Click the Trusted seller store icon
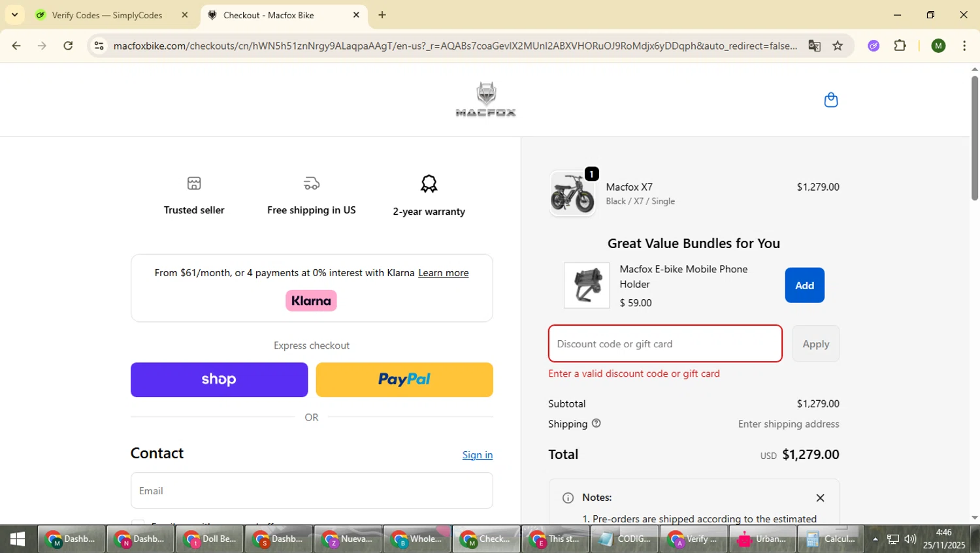The height and width of the screenshot is (553, 980). (x=194, y=183)
